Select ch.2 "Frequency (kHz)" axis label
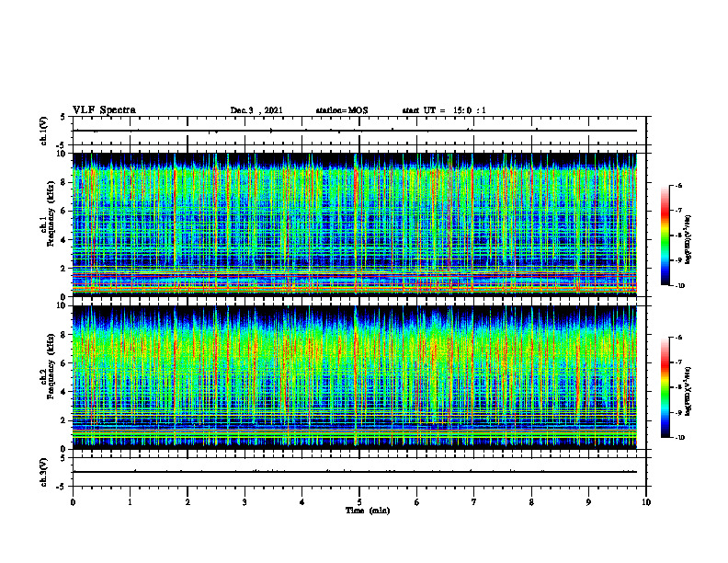728x563 pixels. 51,366
